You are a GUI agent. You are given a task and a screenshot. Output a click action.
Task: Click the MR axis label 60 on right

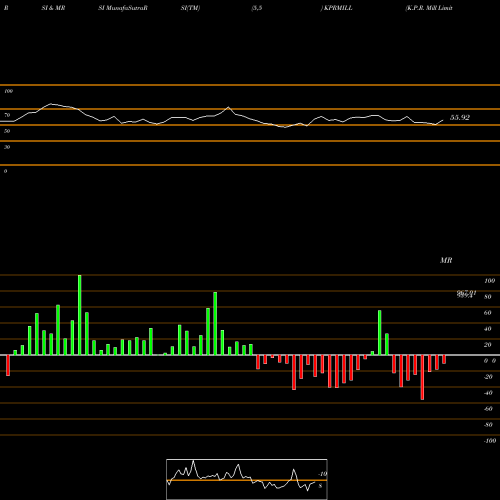click(488, 313)
